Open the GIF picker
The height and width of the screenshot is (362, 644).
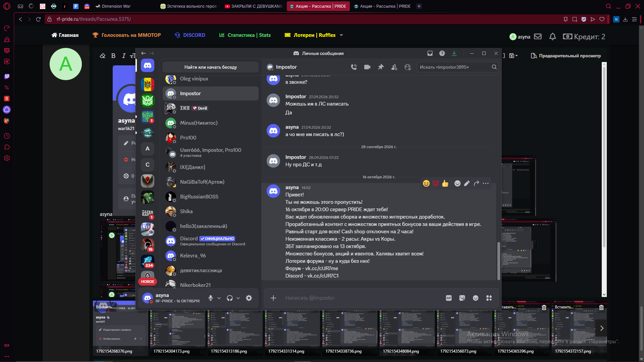coord(449,298)
